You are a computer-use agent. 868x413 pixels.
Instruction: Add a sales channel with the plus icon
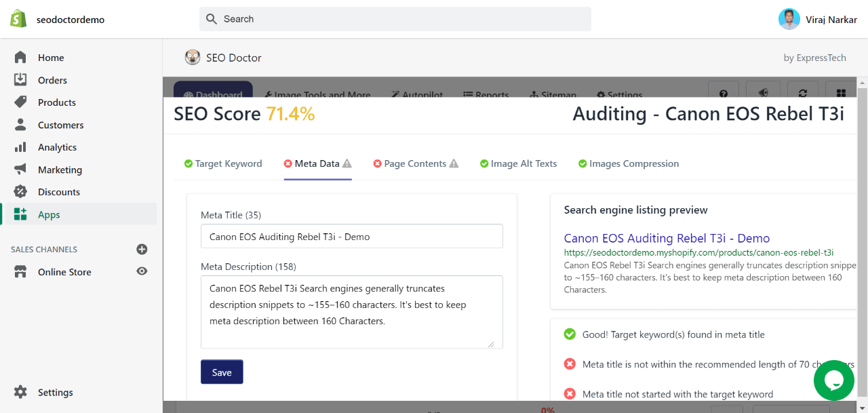point(142,249)
